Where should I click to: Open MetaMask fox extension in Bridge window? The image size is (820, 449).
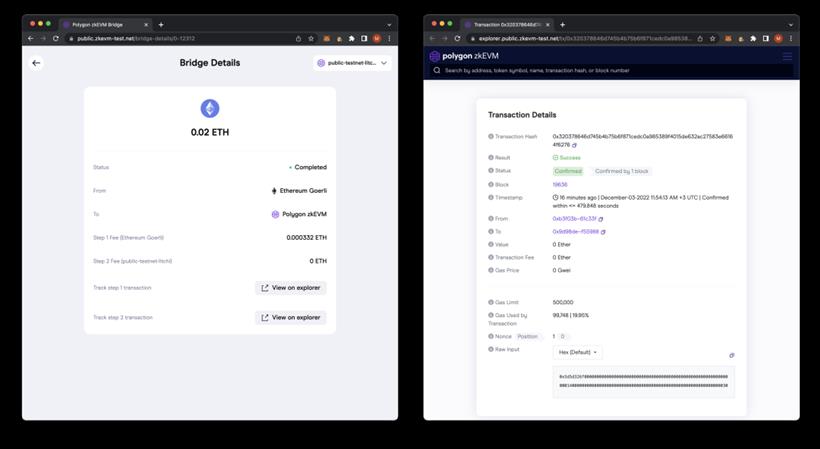click(326, 39)
